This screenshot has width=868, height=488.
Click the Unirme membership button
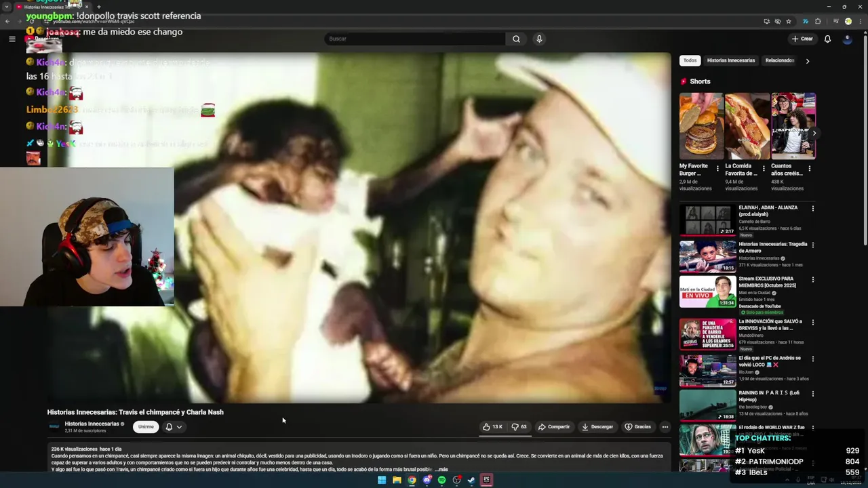146,426
